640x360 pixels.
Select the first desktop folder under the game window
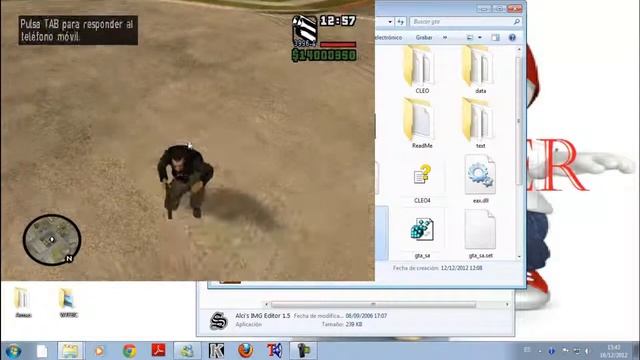23,302
